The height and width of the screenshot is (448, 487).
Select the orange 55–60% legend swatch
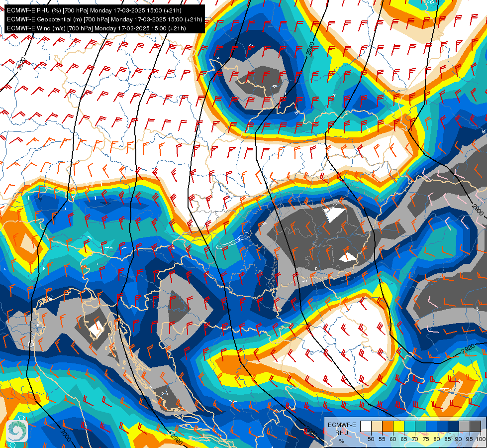click(388, 426)
